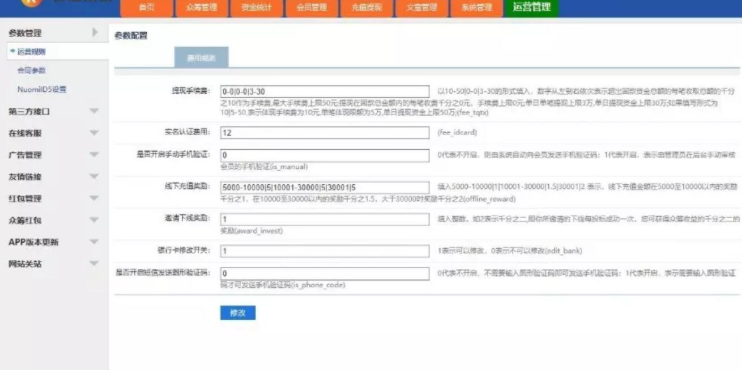Expand the 广告管理 sidebar arrow

pos(94,155)
